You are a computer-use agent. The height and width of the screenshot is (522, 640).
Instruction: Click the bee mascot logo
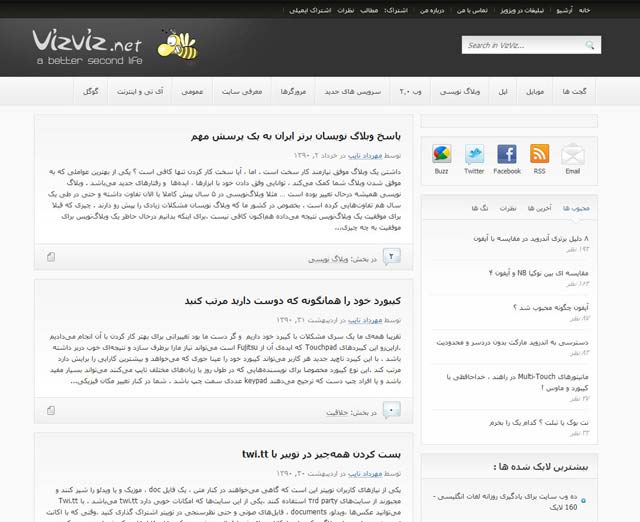(x=181, y=44)
